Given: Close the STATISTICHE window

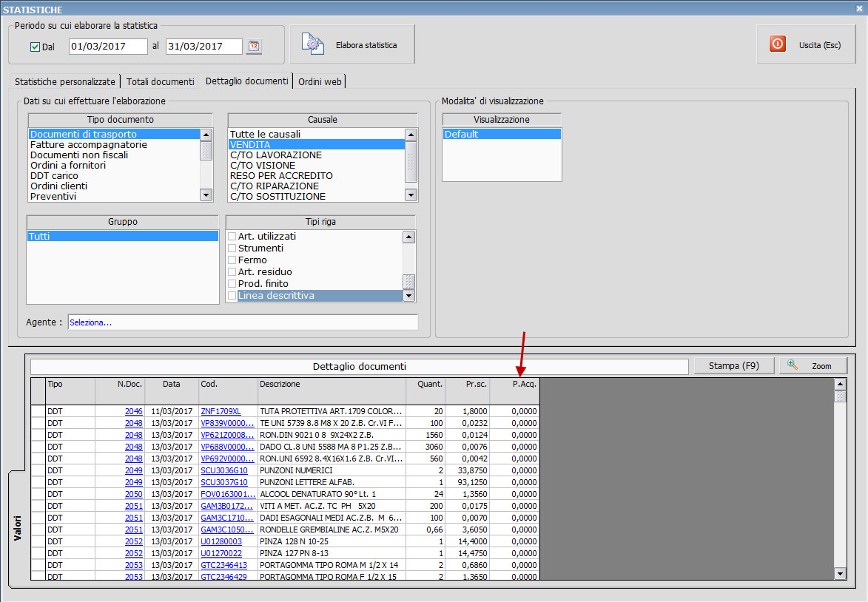Looking at the screenshot, I should (860, 8).
